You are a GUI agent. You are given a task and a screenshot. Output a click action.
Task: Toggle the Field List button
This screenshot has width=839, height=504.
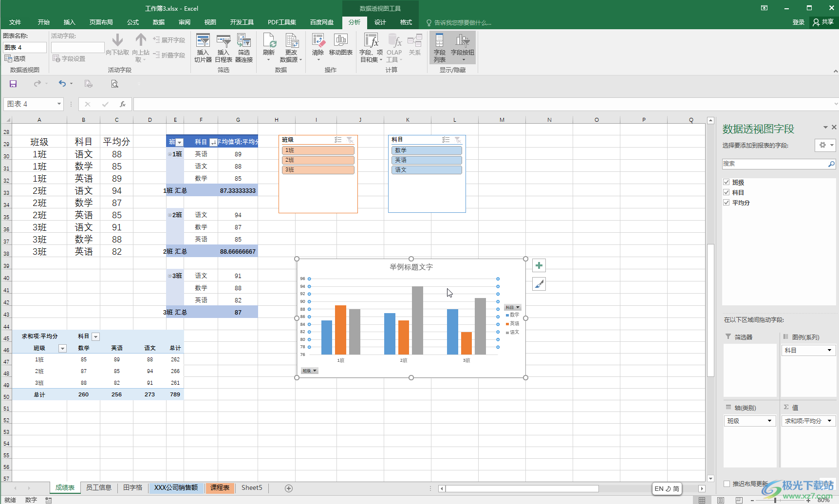point(440,48)
